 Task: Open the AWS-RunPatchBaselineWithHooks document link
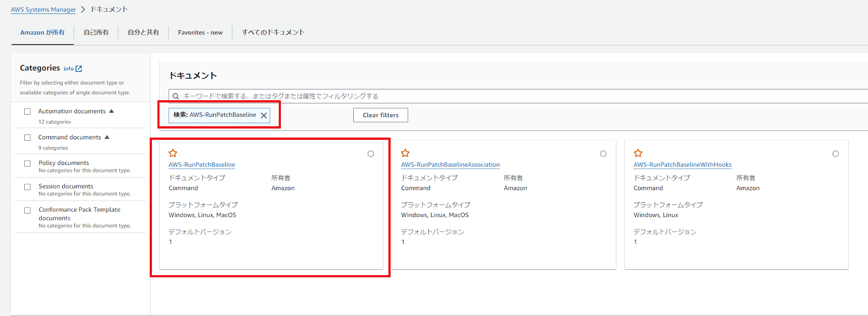(x=683, y=165)
